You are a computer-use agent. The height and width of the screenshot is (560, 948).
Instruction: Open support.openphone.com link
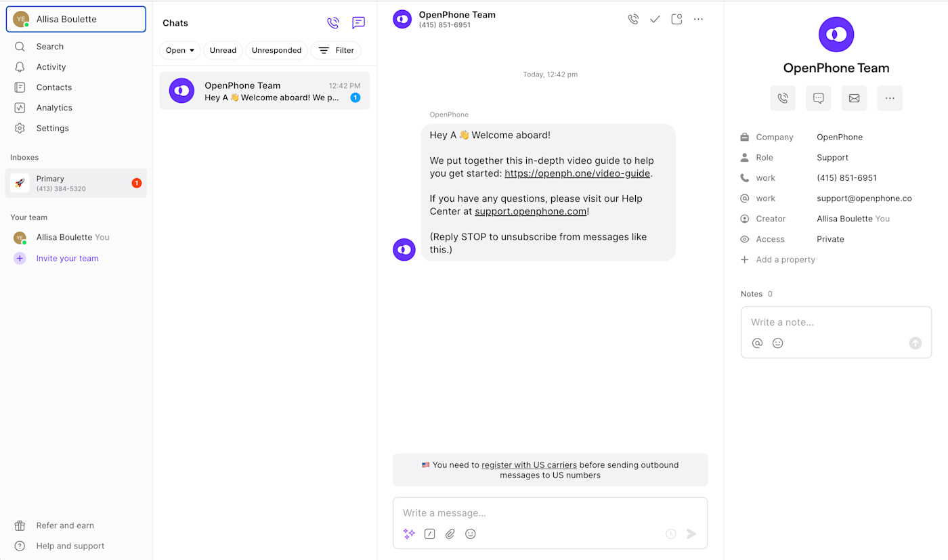[x=531, y=211]
